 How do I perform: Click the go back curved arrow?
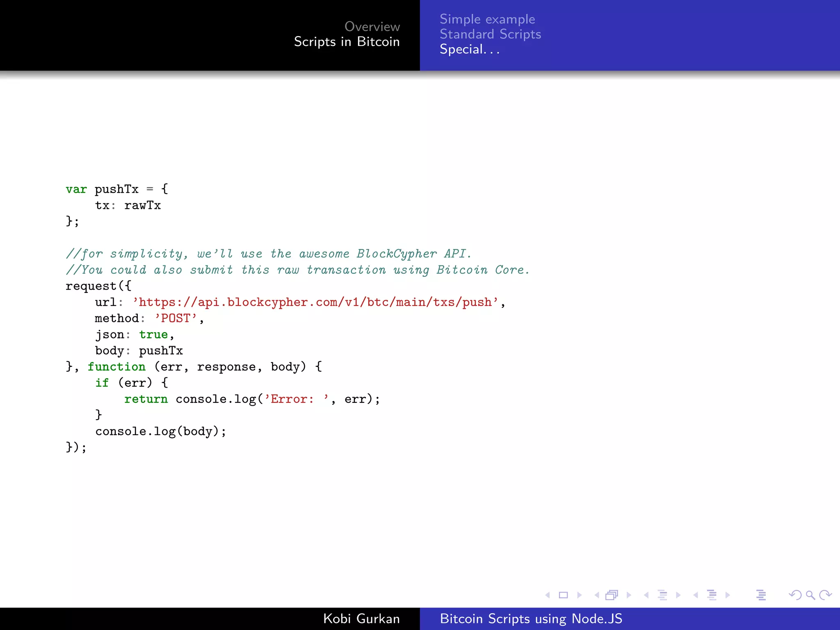795,595
